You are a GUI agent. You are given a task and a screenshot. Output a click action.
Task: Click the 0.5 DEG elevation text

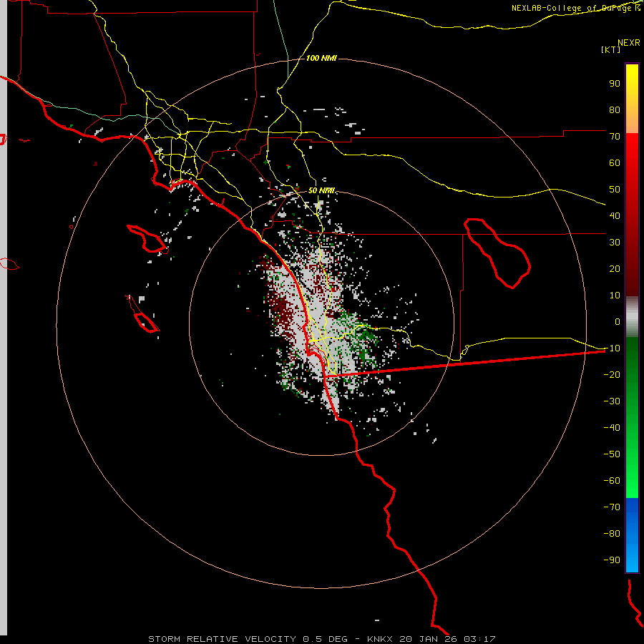pos(325,639)
